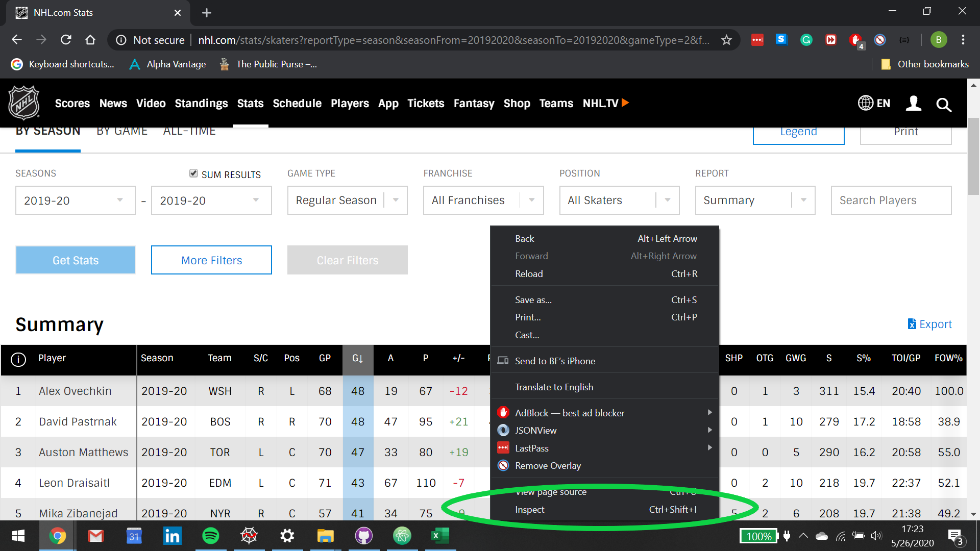Screen dimensions: 980x551
Task: Click the More Filters button
Action: click(x=211, y=260)
